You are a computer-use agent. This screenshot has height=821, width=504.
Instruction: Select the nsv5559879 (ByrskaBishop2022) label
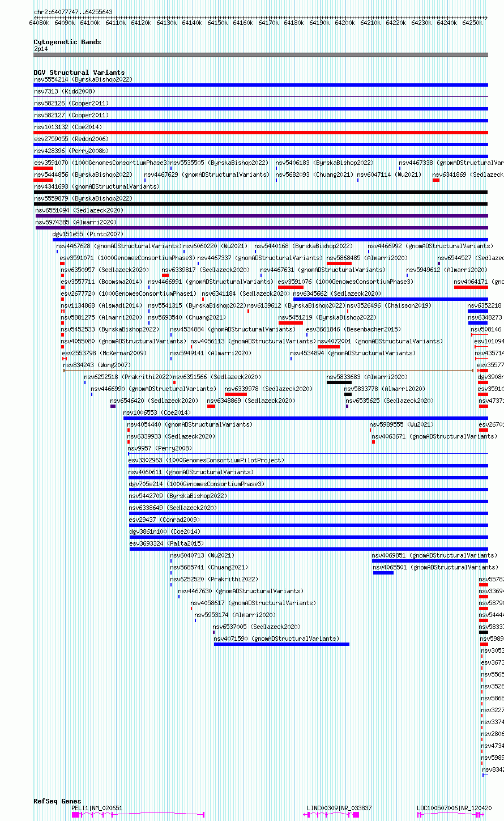click(83, 198)
